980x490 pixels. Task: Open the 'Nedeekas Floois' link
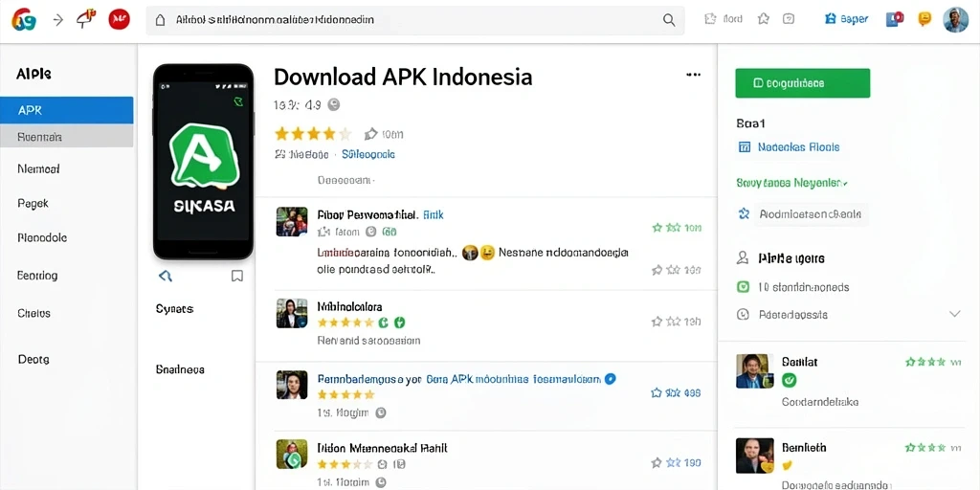[x=798, y=147]
